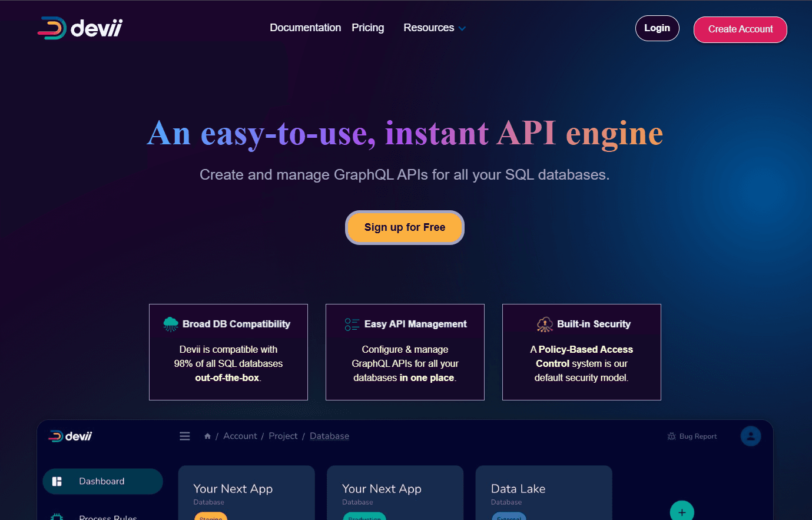Open the Data Lake database card
This screenshot has width=812, height=520.
tap(543, 493)
